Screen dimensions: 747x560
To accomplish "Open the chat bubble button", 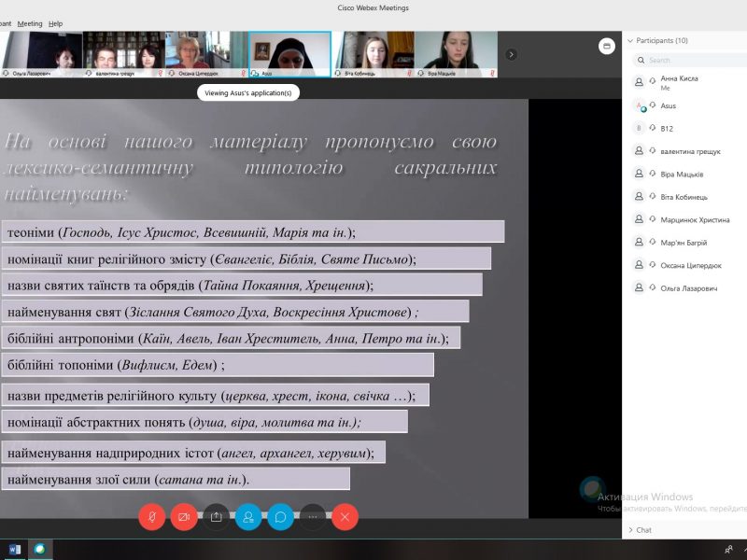I will click(280, 516).
